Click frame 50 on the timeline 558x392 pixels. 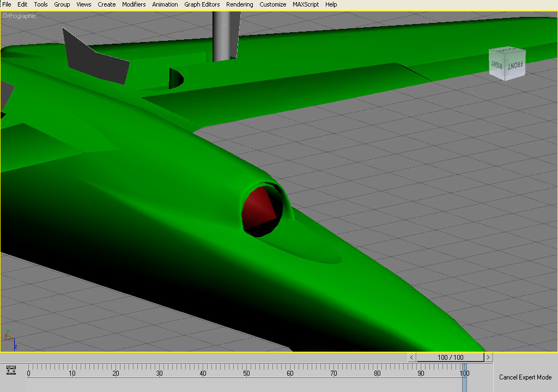(246, 373)
